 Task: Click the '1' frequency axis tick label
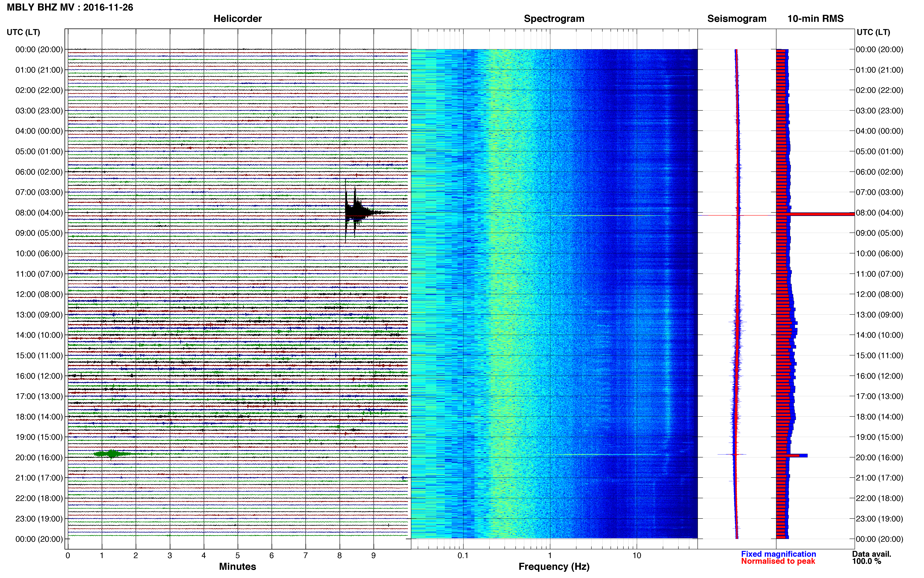pos(550,555)
